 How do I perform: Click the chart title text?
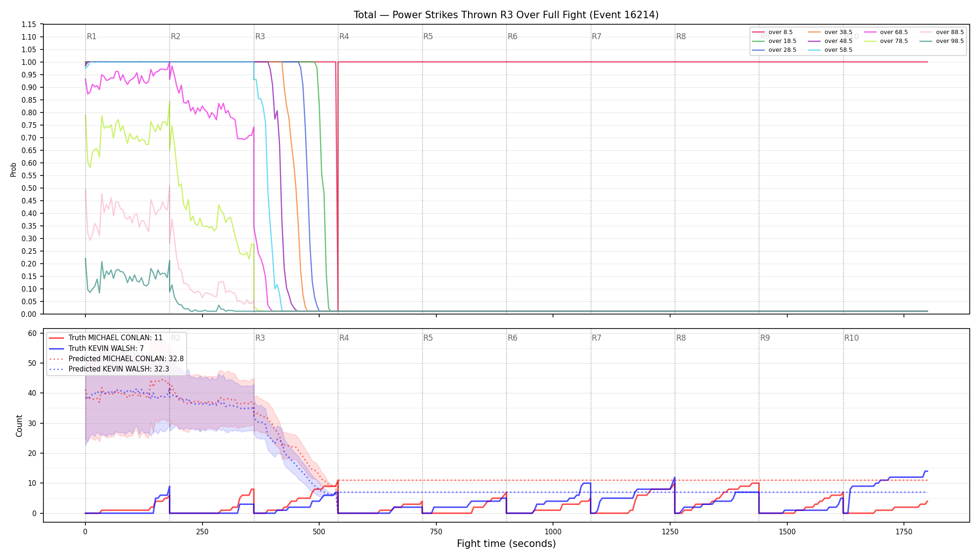click(x=506, y=15)
